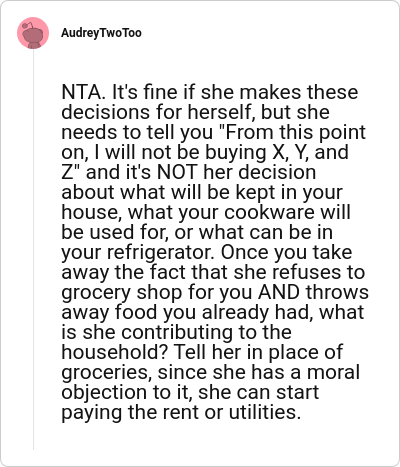
Task: Click the word NTA in the comment
Action: point(81,92)
